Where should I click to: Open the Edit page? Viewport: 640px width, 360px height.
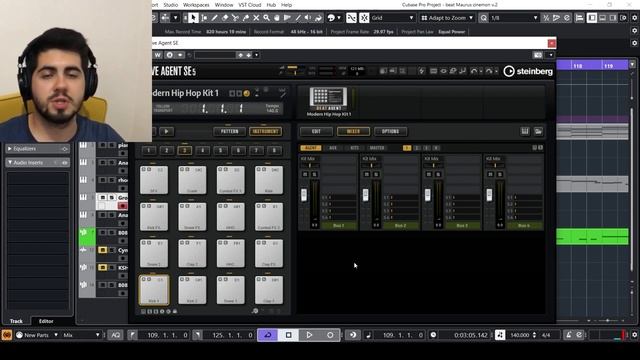[316, 131]
